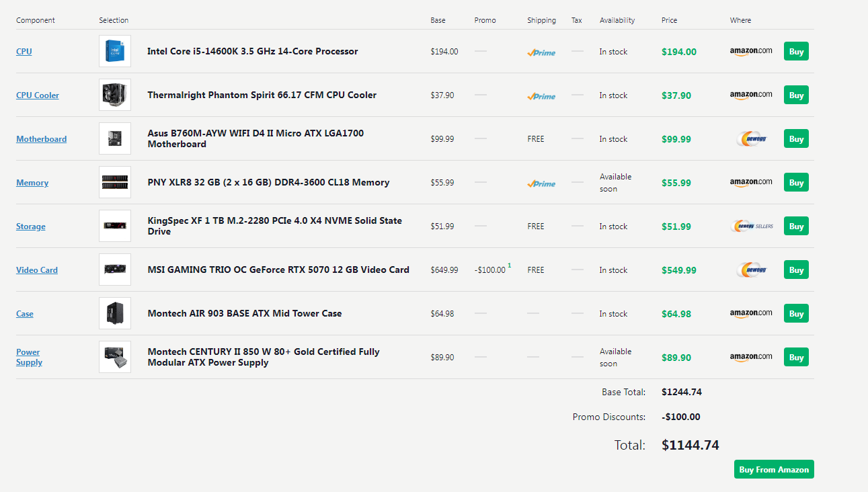Open the Memory component link

pyautogui.click(x=32, y=183)
